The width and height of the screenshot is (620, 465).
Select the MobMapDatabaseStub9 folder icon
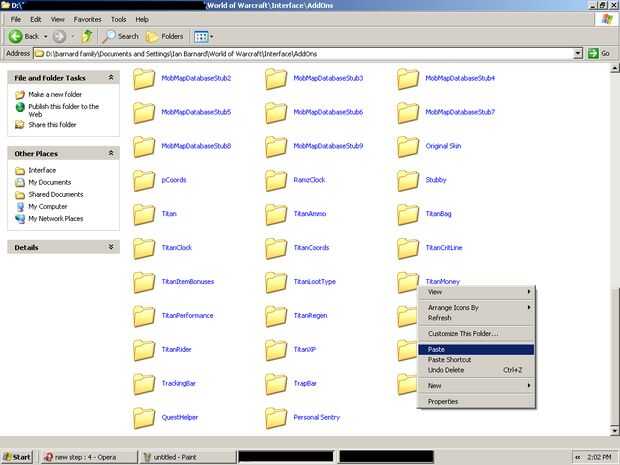point(276,147)
